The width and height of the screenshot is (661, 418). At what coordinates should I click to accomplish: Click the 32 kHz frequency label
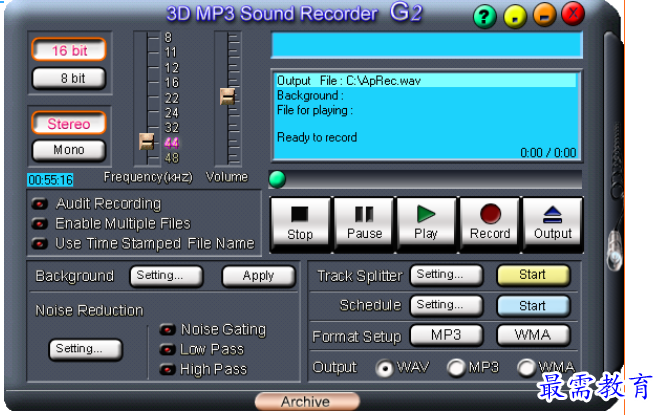172,128
